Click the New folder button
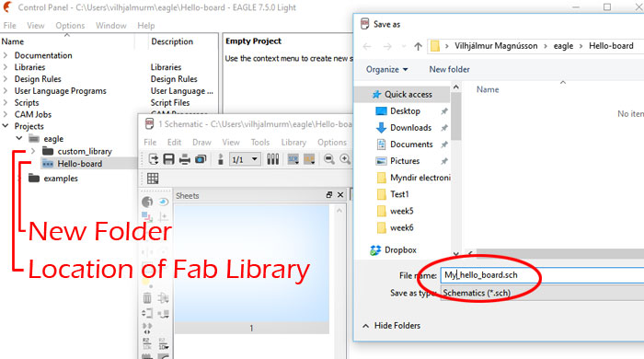This screenshot has height=359, width=644. [x=449, y=69]
